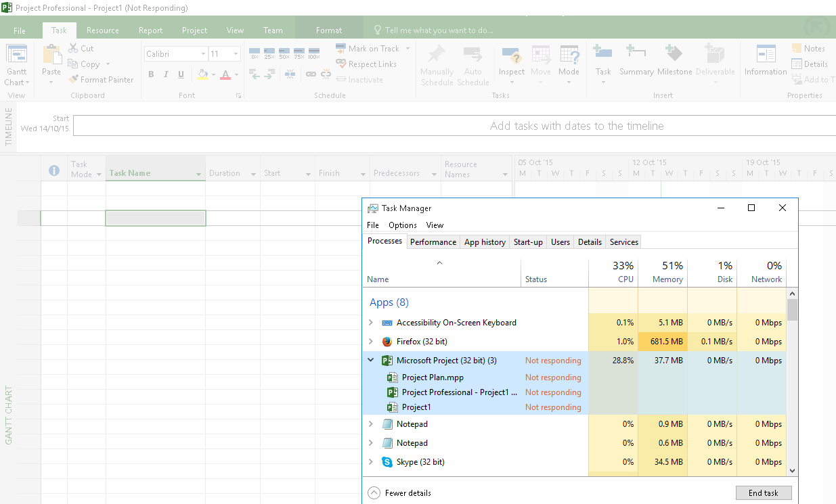Click the Users tab in Task Manager
Image resolution: width=836 pixels, height=504 pixels.
point(560,242)
